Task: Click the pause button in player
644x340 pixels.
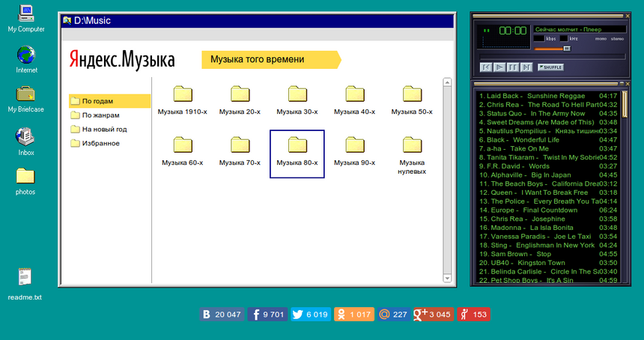Action: click(513, 67)
